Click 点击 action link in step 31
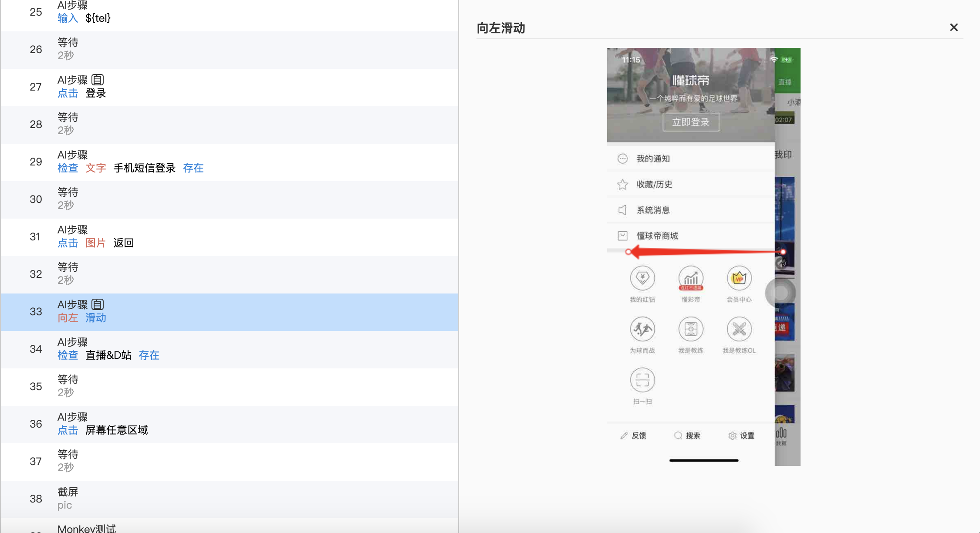Viewport: 980px width, 533px height. (x=68, y=243)
